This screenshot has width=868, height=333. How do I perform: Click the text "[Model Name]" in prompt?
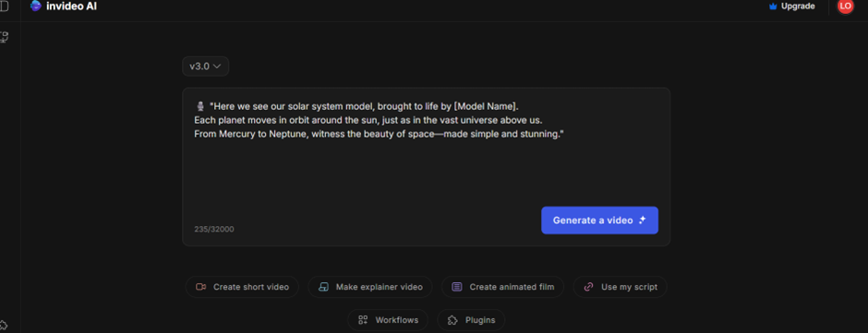pos(485,106)
